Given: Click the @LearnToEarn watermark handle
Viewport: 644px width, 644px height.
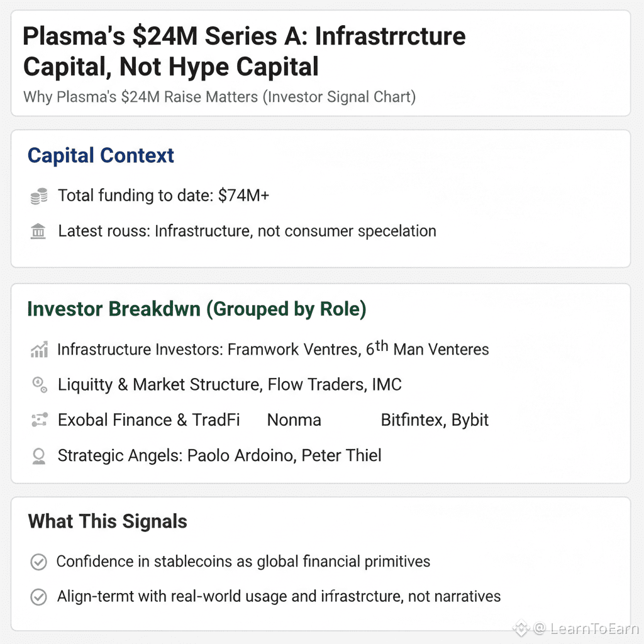Looking at the screenshot, I should tap(585, 628).
